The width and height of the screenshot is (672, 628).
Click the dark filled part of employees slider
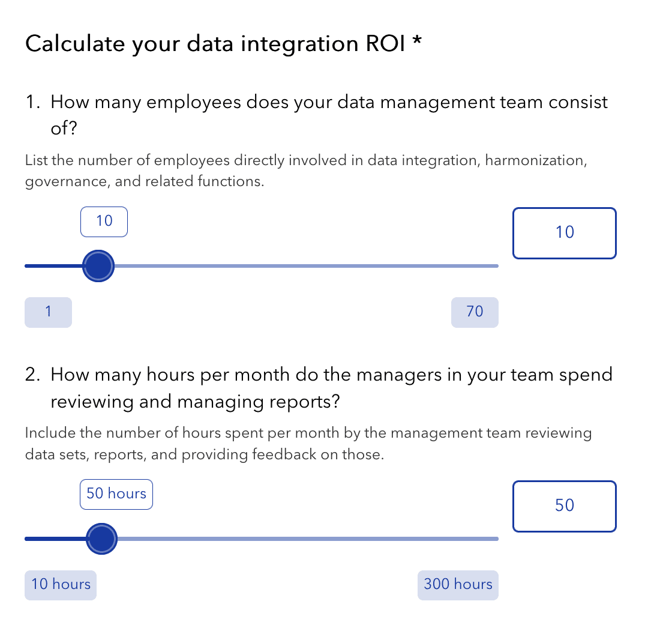53,266
